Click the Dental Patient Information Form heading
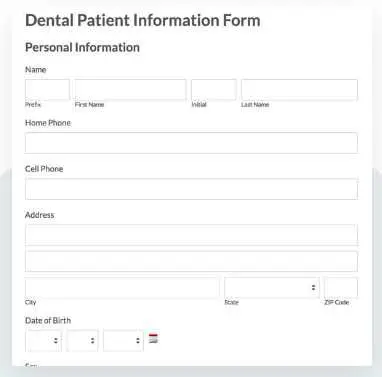 (143, 21)
